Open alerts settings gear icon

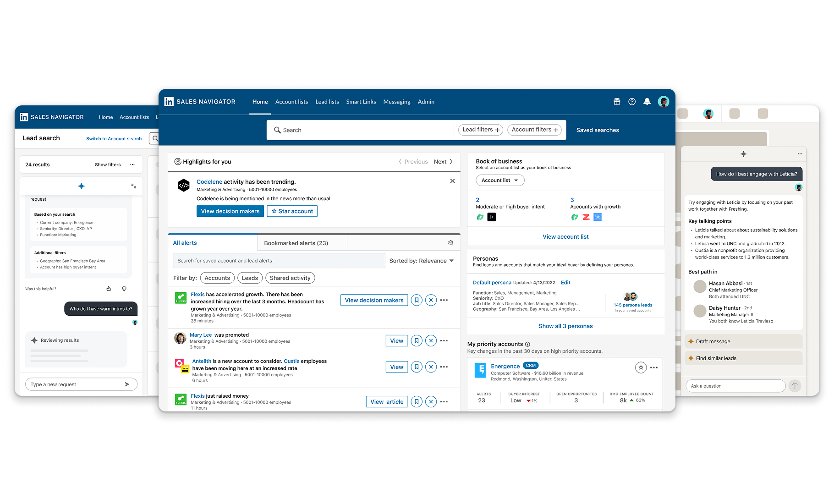click(x=450, y=243)
